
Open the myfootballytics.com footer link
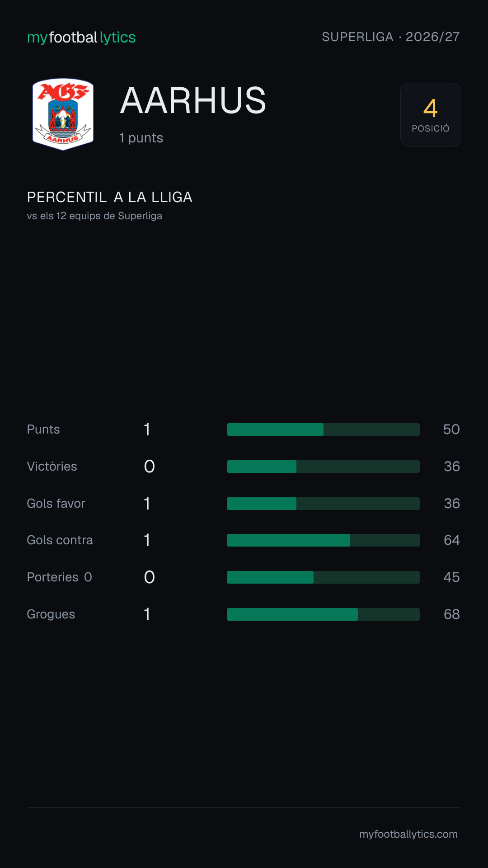(408, 834)
